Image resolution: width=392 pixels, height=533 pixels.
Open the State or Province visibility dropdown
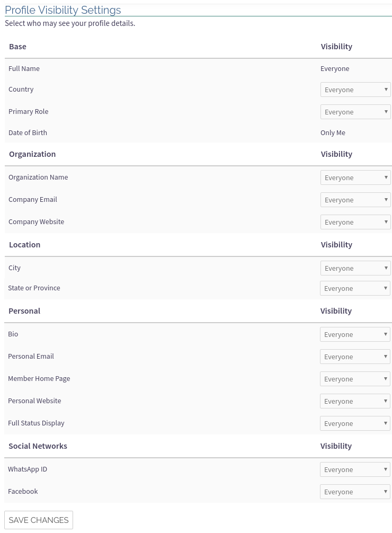(355, 288)
